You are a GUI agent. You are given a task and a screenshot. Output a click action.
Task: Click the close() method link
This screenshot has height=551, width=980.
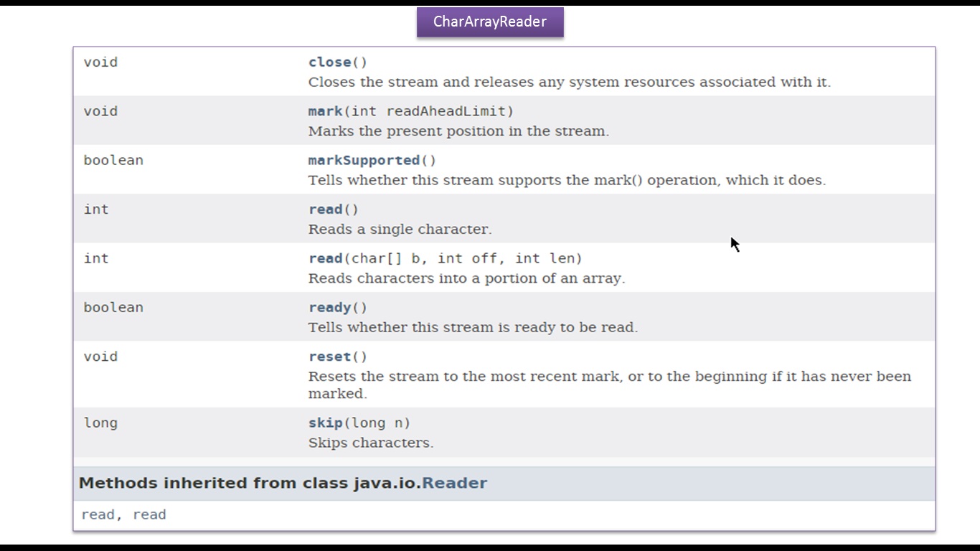tap(329, 62)
